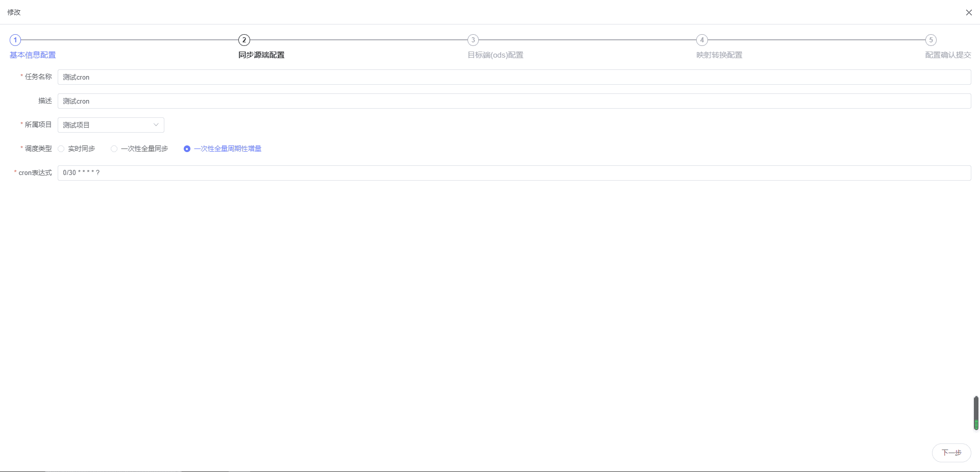Select the 一次性全量周期性增量 radio option
Image resolution: width=980 pixels, height=472 pixels.
(187, 149)
